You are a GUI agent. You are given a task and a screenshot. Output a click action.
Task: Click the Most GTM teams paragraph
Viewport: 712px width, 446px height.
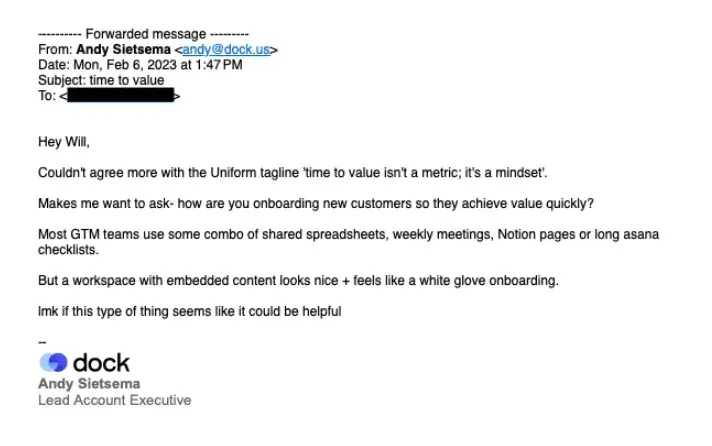pos(349,242)
